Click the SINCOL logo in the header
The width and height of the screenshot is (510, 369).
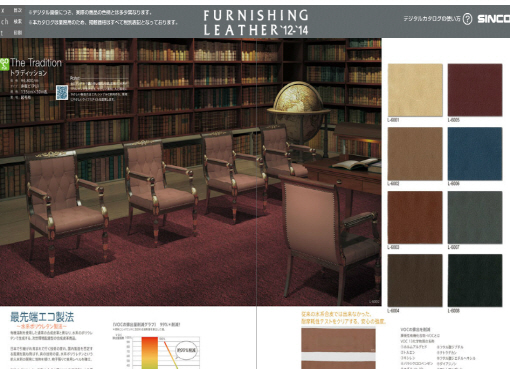coord(494,19)
